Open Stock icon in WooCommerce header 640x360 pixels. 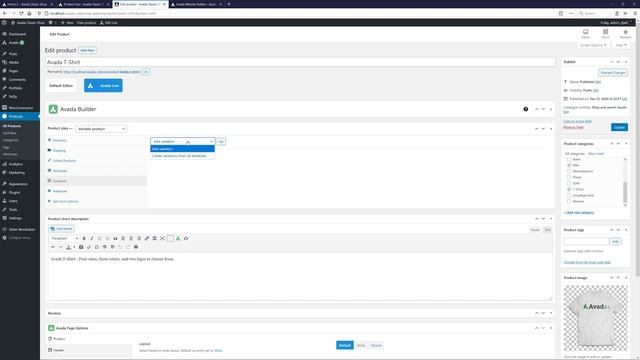click(605, 34)
